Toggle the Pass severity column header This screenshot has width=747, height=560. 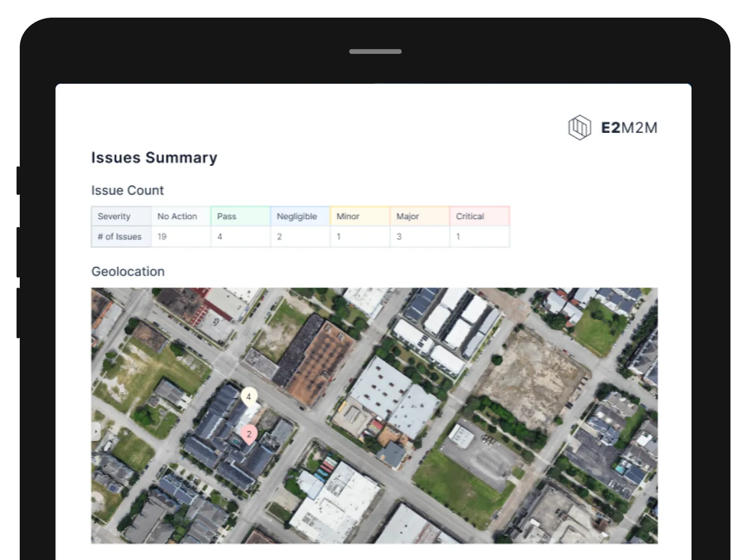[x=226, y=216]
